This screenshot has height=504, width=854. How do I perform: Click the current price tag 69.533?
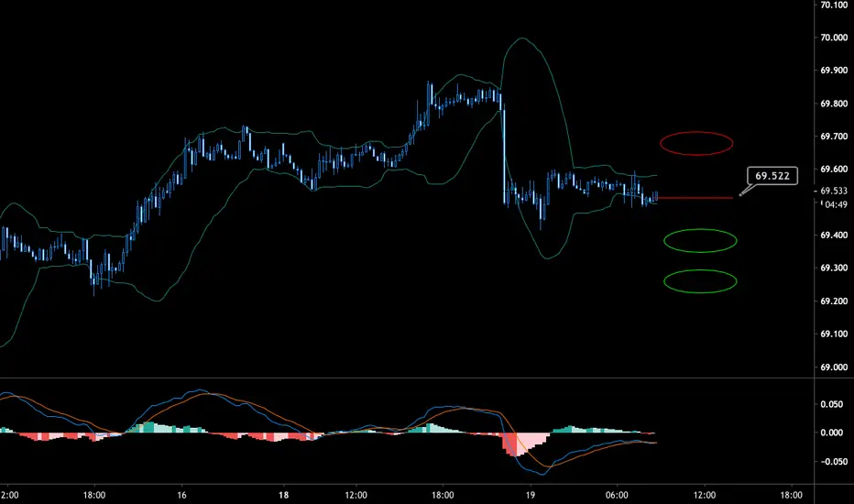pos(834,191)
